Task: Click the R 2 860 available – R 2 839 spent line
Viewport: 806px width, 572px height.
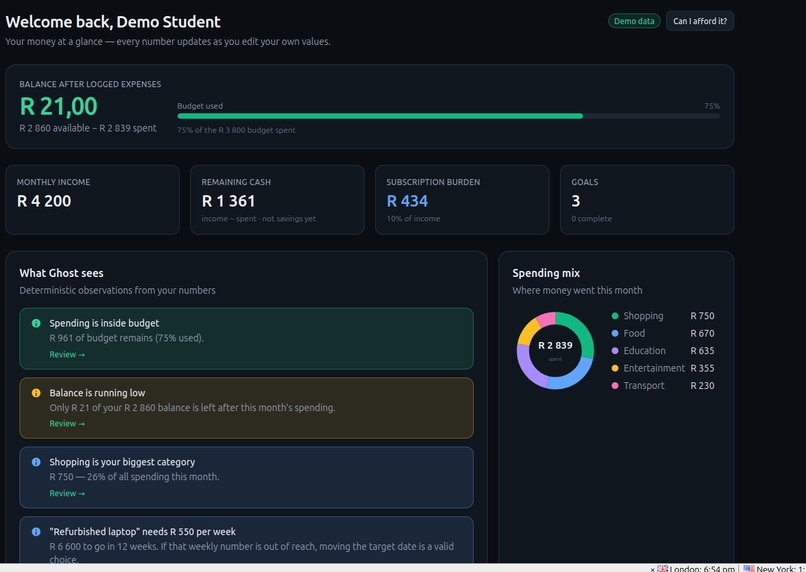Action: click(88, 128)
